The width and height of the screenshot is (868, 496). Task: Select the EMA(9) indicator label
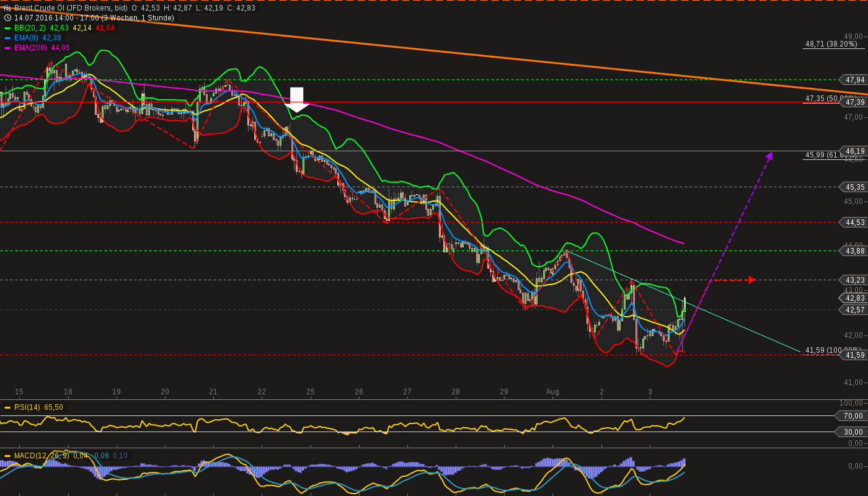pyautogui.click(x=26, y=38)
